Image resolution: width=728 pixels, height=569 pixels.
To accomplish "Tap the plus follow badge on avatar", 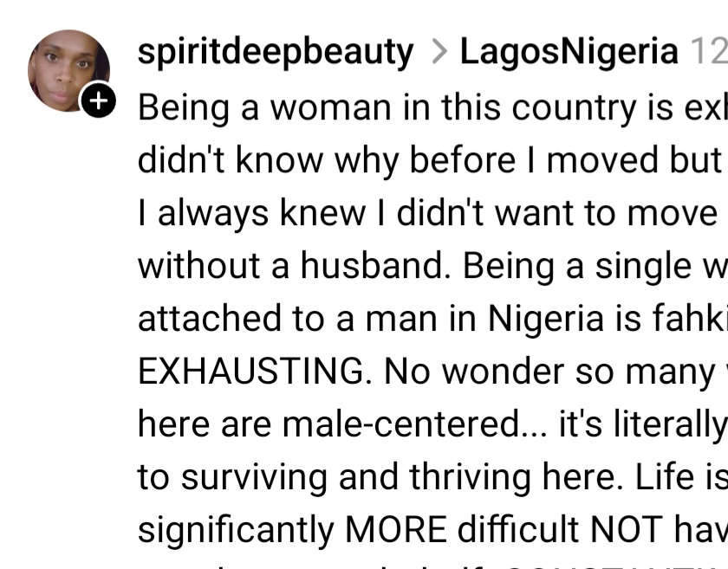I will coord(98,100).
